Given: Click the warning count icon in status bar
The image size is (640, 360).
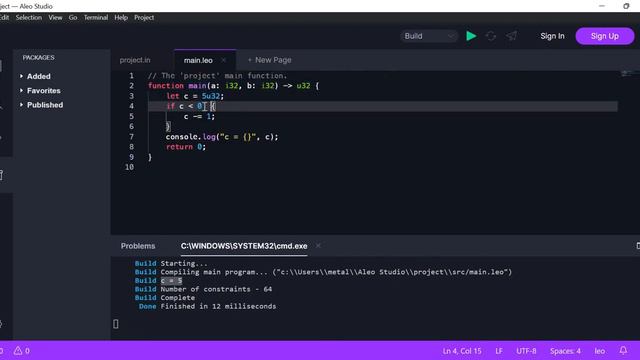Looking at the screenshot, I should (22, 351).
